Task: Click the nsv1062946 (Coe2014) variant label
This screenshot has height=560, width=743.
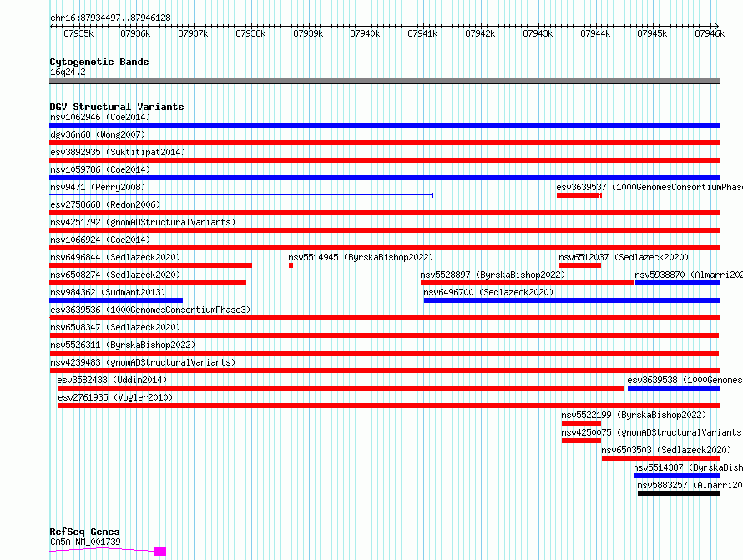Action: coord(100,117)
